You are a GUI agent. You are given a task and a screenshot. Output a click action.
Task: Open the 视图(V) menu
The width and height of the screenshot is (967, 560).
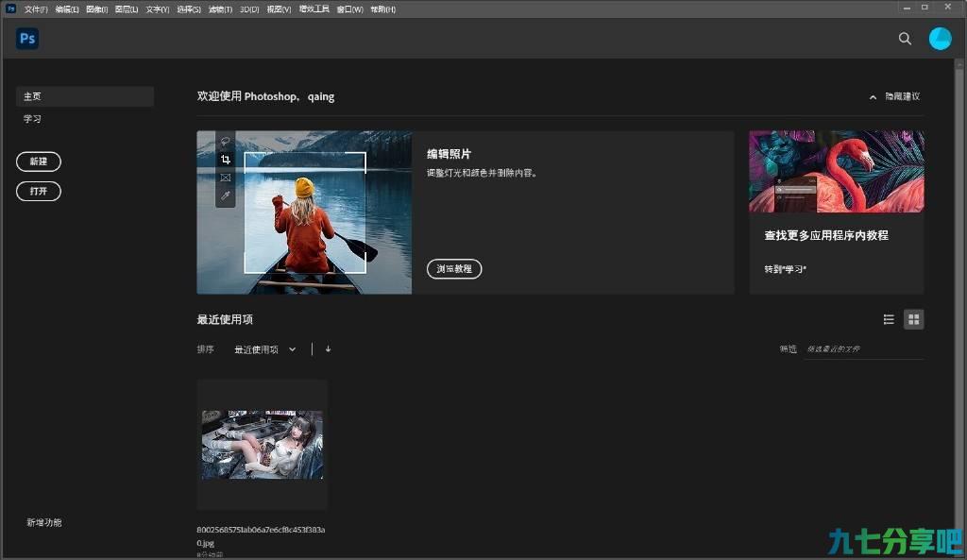[279, 9]
